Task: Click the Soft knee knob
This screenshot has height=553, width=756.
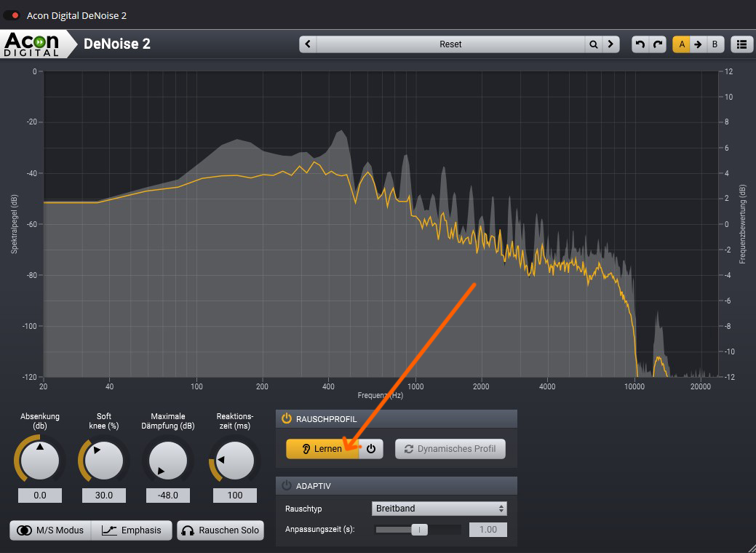Action: 103,461
